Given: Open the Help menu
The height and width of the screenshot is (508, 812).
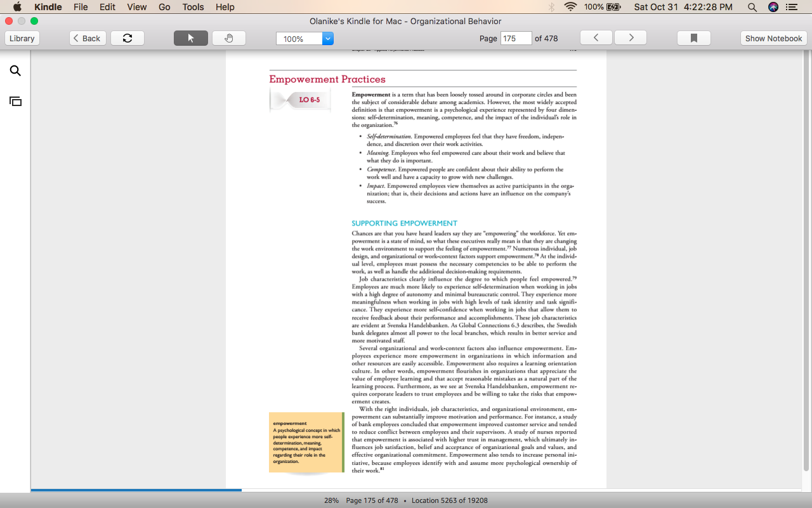Looking at the screenshot, I should (225, 7).
